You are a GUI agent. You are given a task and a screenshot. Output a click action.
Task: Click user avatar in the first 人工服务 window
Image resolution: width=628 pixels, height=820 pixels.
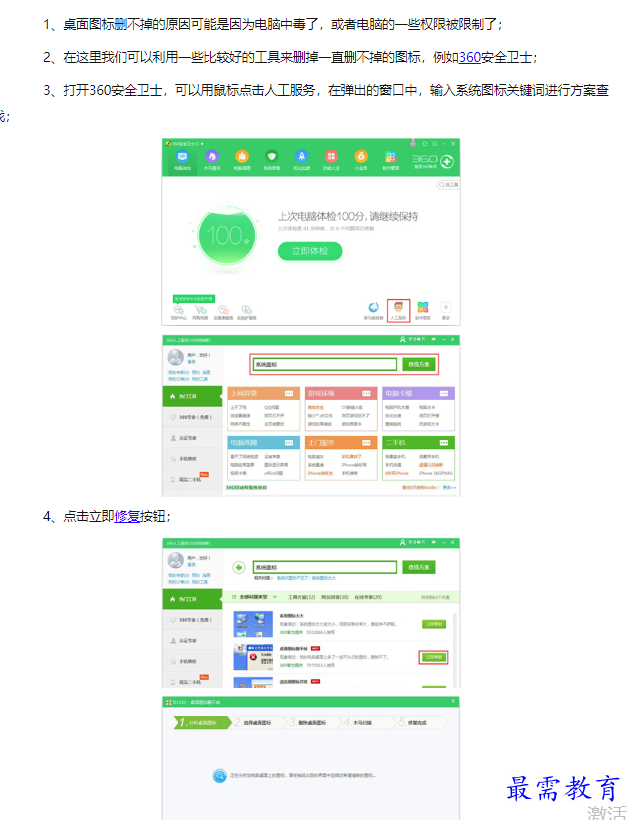coord(175,357)
